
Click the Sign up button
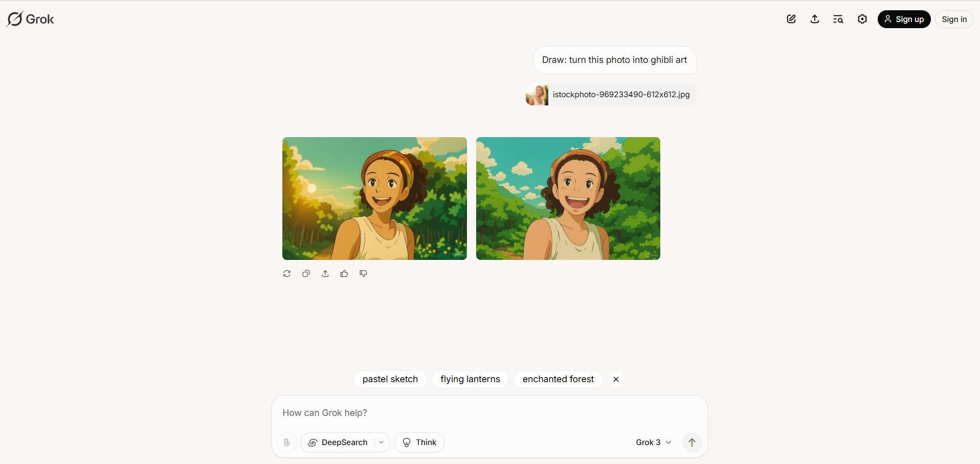pos(904,19)
